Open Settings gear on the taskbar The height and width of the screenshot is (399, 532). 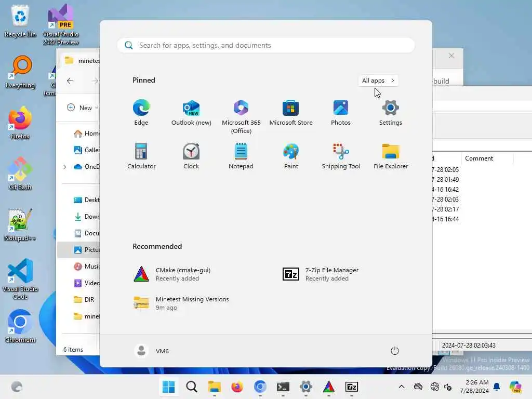pyautogui.click(x=305, y=387)
